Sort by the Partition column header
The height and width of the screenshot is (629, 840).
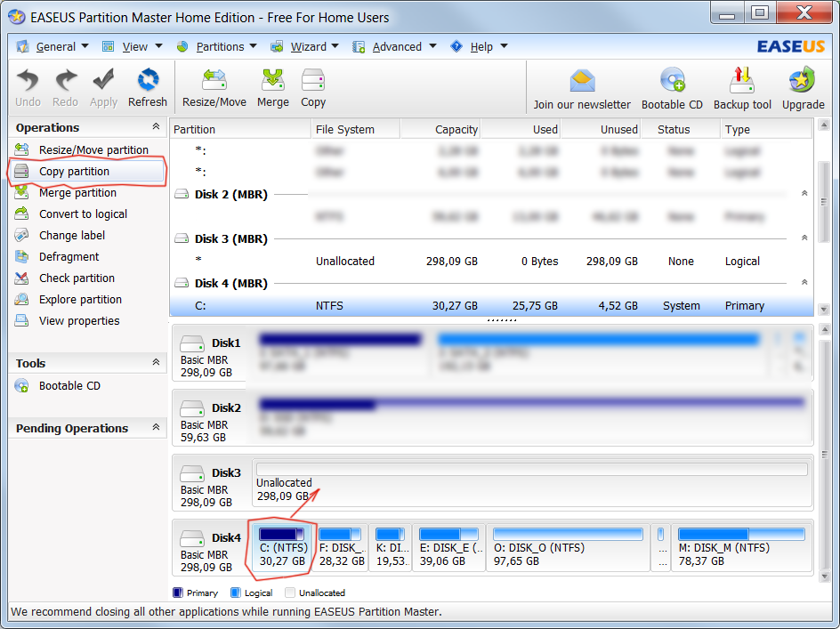[240, 130]
